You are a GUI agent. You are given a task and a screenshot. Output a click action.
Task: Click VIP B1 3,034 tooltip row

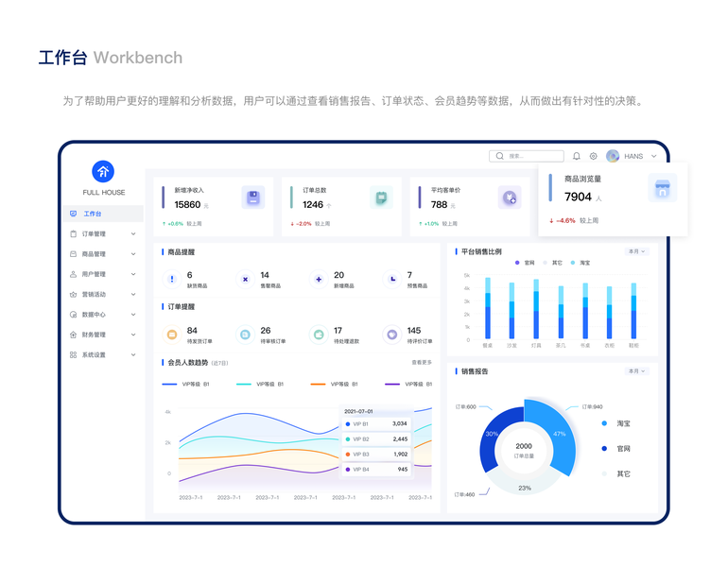377,423
